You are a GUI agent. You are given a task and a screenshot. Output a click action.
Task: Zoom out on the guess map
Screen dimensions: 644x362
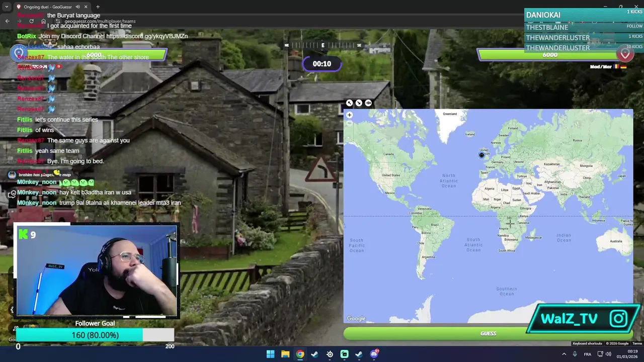[350, 123]
